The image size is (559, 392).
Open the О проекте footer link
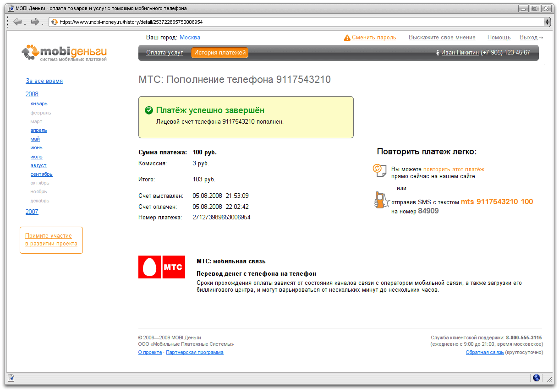click(x=150, y=353)
